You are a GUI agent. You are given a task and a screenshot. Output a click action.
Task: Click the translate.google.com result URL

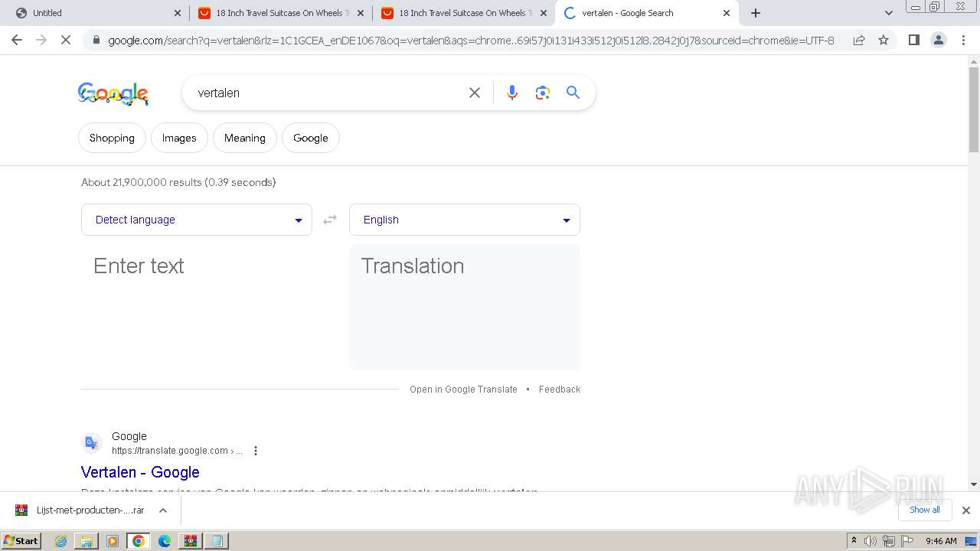point(176,451)
